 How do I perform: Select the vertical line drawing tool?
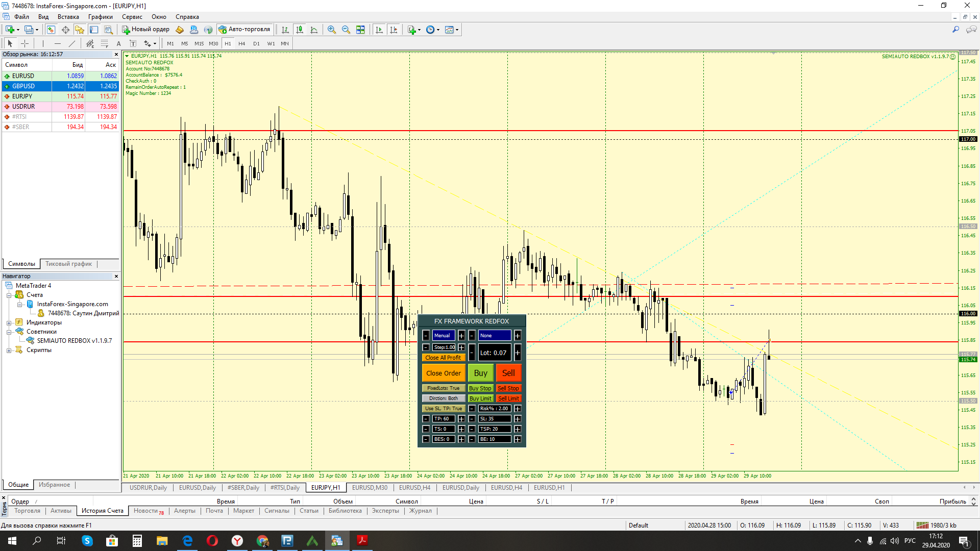tap(43, 43)
